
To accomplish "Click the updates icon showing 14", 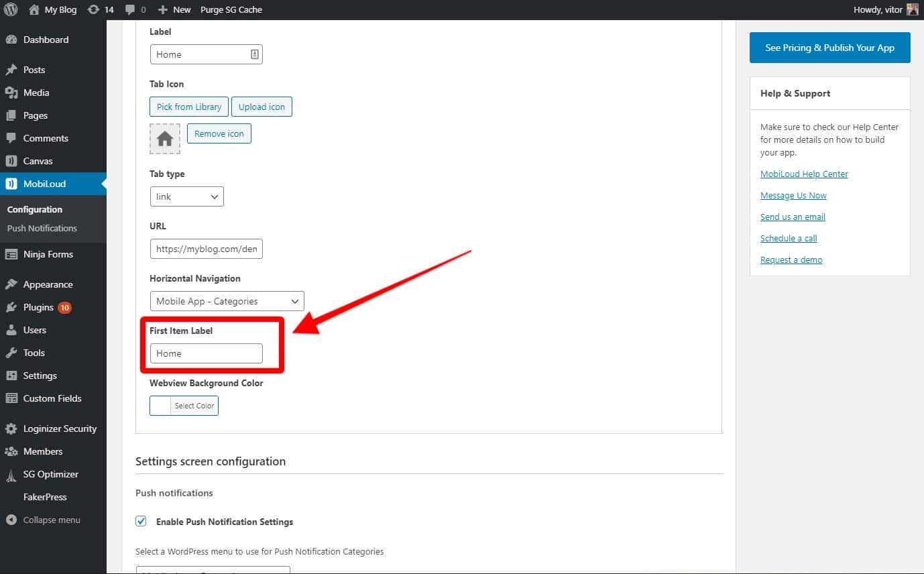I will coord(94,9).
